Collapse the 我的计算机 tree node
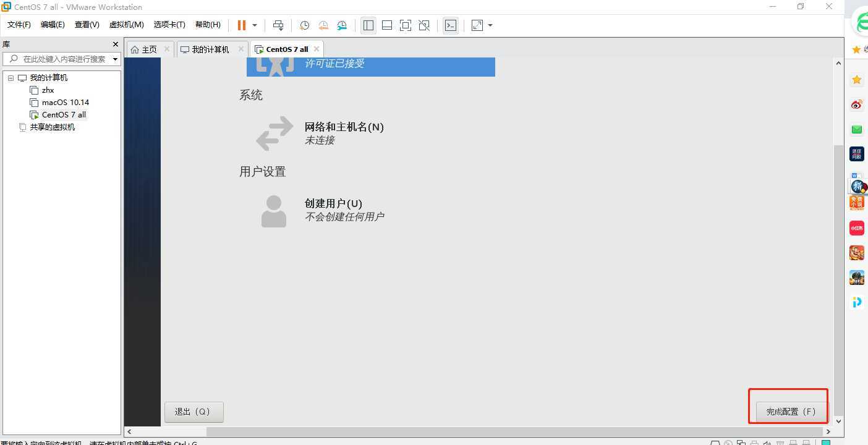The image size is (868, 445). pyautogui.click(x=11, y=78)
